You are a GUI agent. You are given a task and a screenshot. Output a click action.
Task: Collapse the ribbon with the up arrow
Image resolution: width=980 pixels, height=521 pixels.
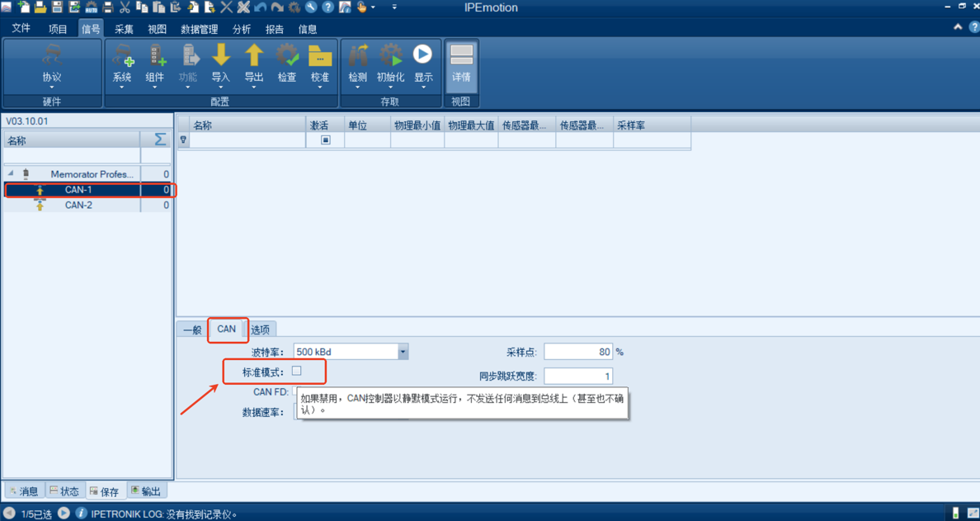click(x=958, y=27)
